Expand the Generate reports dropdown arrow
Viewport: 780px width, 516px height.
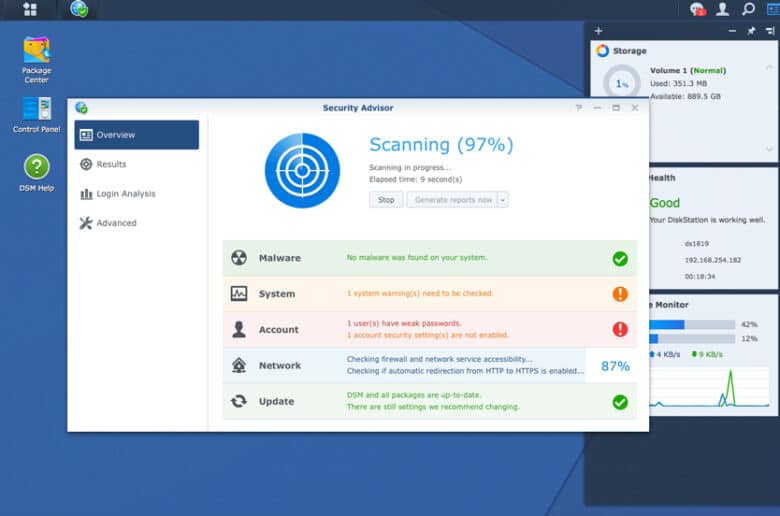(503, 200)
